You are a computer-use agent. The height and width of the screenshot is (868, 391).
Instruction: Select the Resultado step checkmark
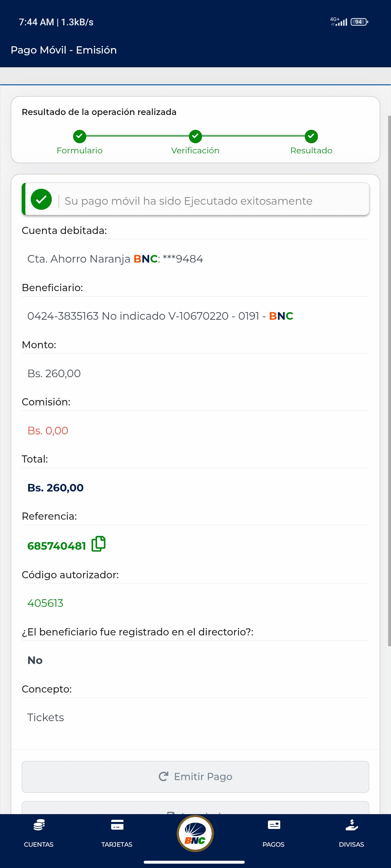[x=311, y=137]
